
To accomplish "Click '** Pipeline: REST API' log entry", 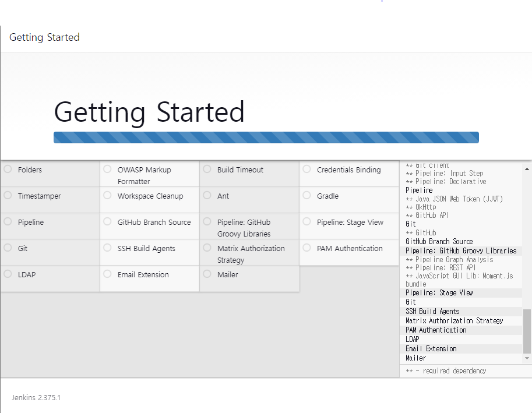I will coord(441,267).
